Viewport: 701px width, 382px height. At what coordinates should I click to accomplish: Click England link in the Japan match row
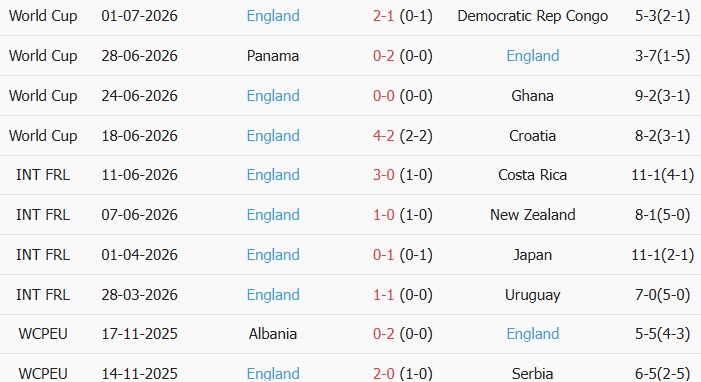coord(273,255)
